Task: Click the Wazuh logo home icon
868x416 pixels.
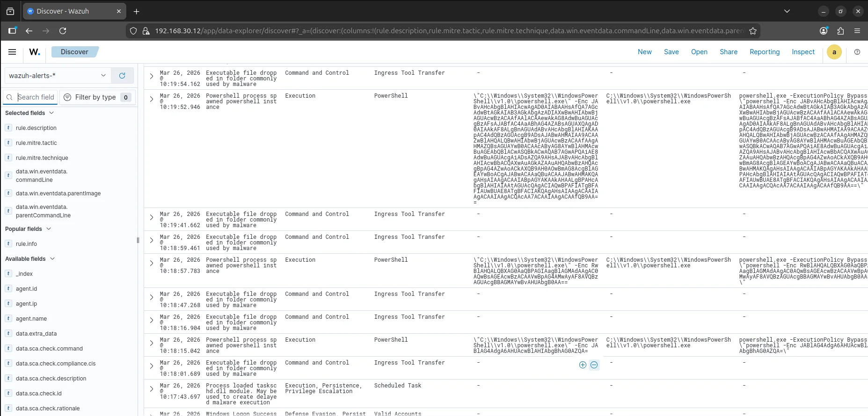Action: [x=35, y=52]
